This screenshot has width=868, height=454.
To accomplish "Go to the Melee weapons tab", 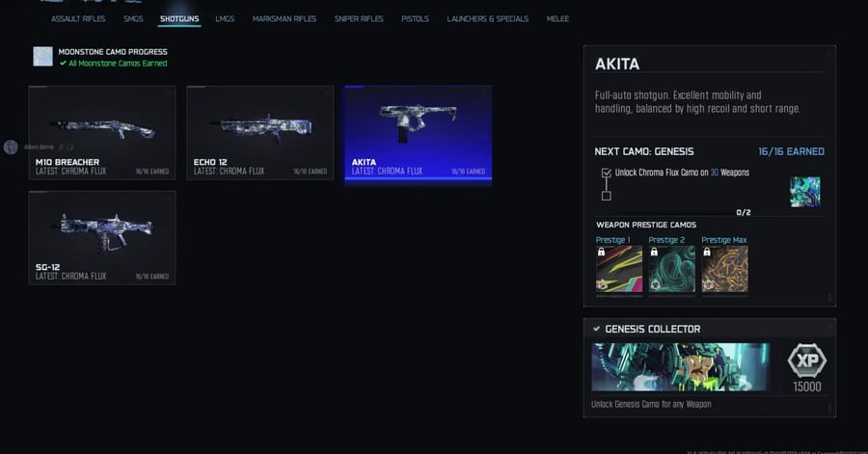I will tap(557, 19).
